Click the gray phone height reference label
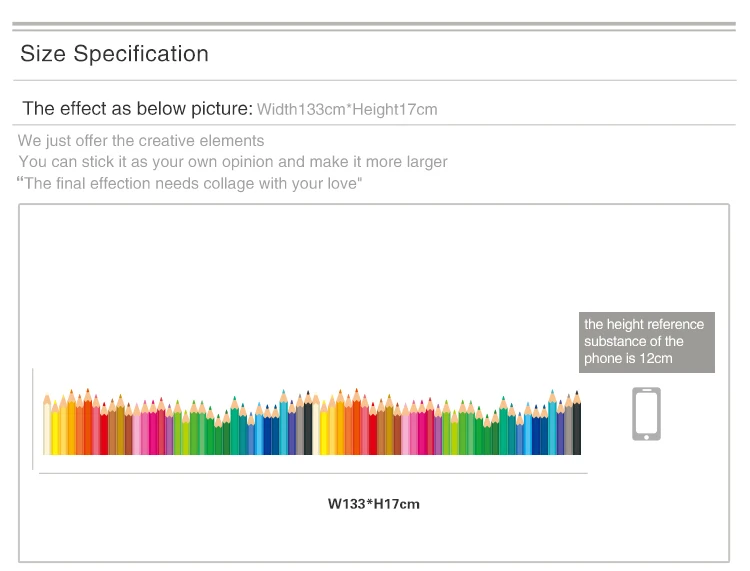Viewport: 750px width, 571px height. pos(646,342)
